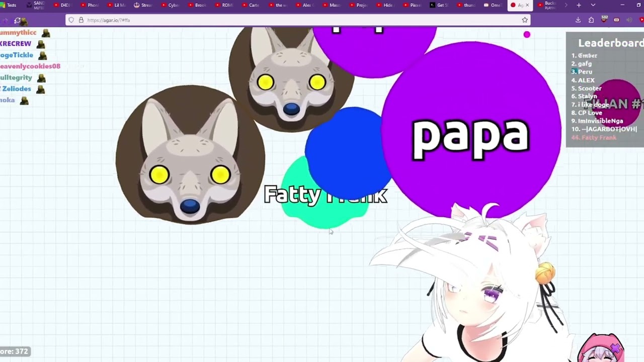Click the Leaderboard heading
This screenshot has width=644, height=362.
[x=610, y=43]
